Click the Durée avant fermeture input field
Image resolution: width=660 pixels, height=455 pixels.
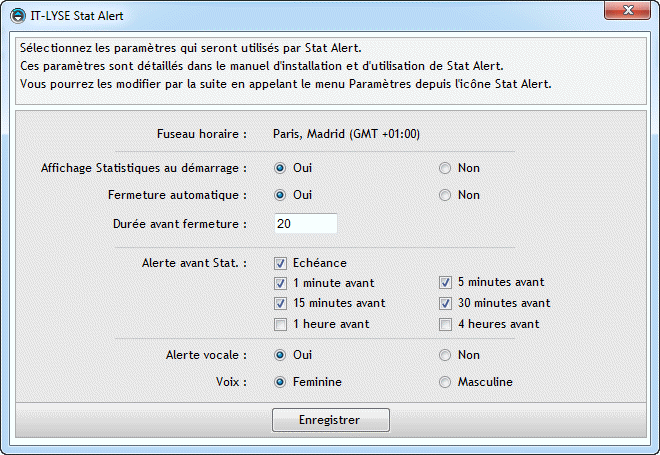tap(306, 224)
